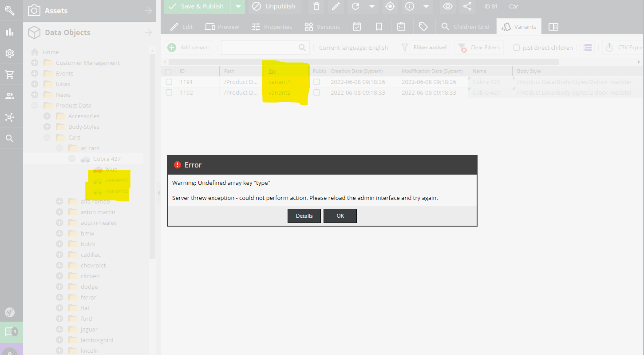Click the pencil rename icon in toolbar
Viewport: 644px width, 355px height.
click(336, 6)
